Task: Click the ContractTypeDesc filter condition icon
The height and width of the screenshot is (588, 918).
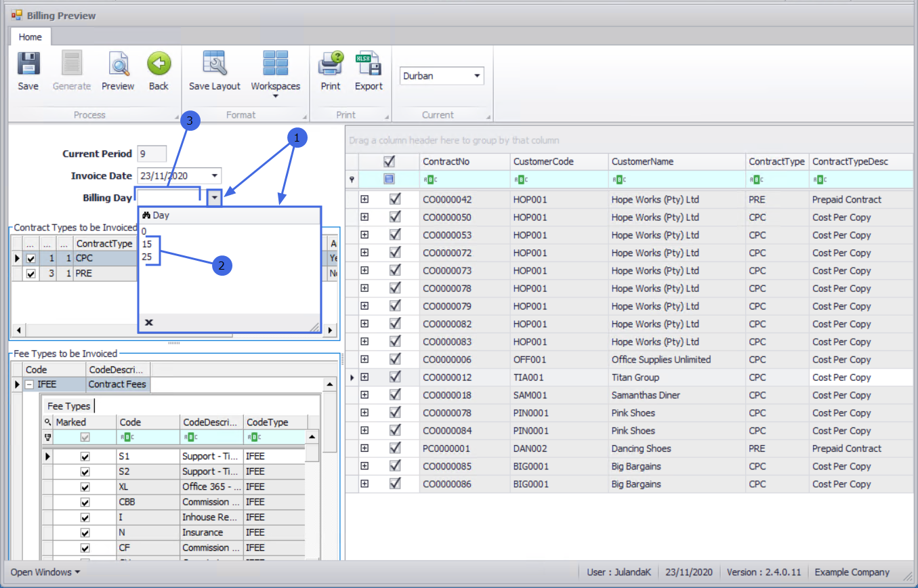Action: [x=818, y=180]
